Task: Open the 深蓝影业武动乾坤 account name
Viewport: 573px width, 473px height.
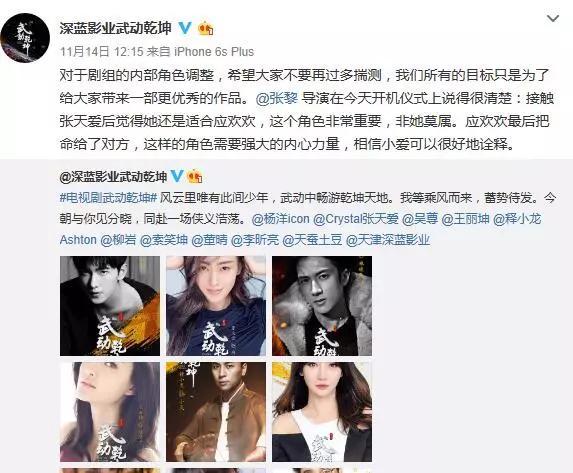Action: (x=115, y=28)
